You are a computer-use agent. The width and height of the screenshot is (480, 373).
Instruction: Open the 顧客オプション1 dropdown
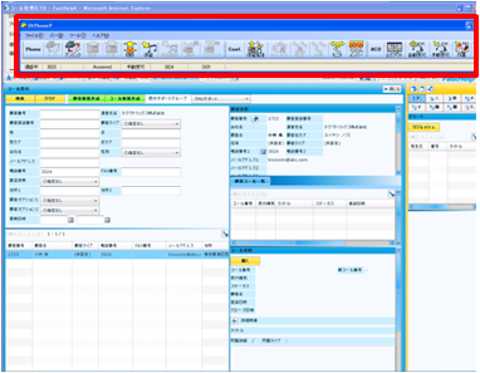[70, 200]
